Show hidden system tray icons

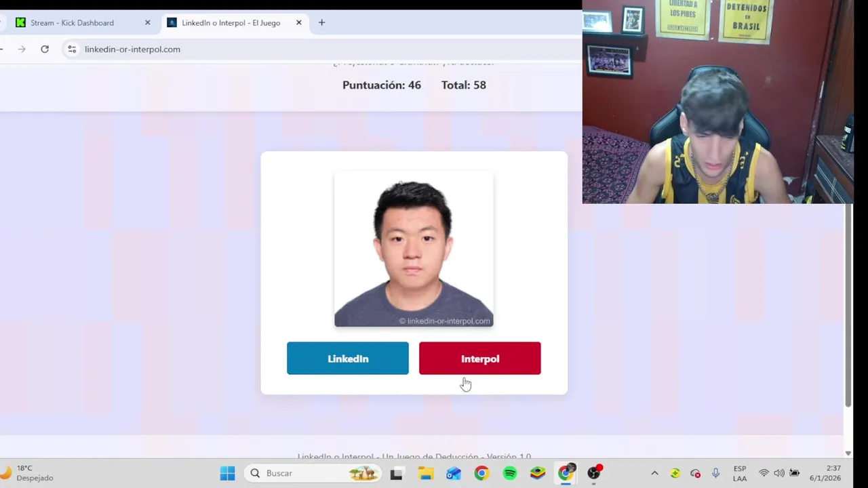(x=654, y=473)
